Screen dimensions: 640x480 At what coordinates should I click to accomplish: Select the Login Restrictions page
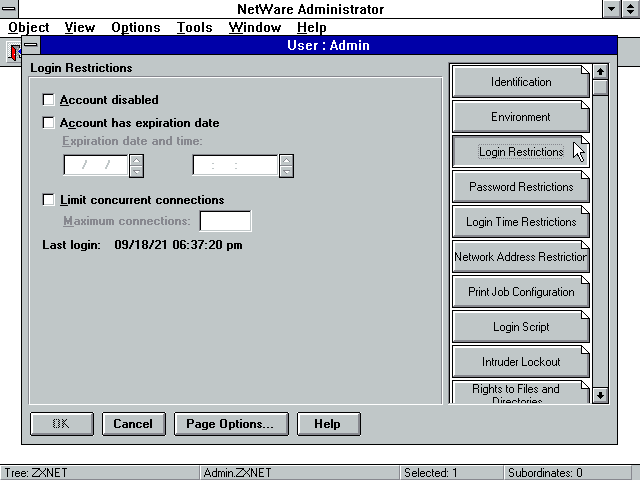click(521, 152)
